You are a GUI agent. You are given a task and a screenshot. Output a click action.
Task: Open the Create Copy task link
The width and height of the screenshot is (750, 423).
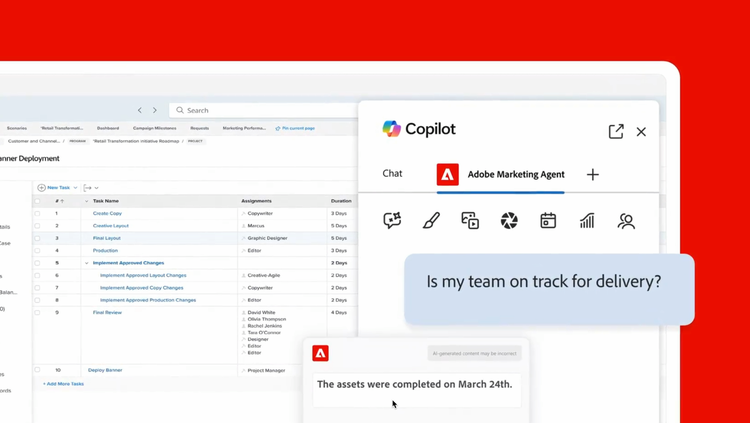pos(108,213)
